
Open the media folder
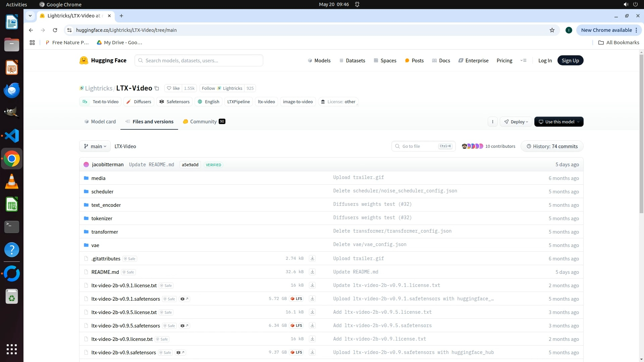[98, 178]
